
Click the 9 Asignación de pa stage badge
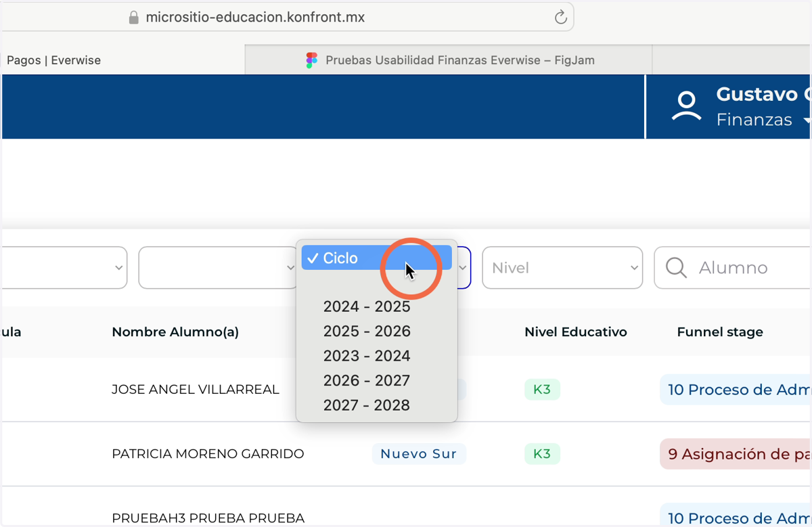[736, 454]
